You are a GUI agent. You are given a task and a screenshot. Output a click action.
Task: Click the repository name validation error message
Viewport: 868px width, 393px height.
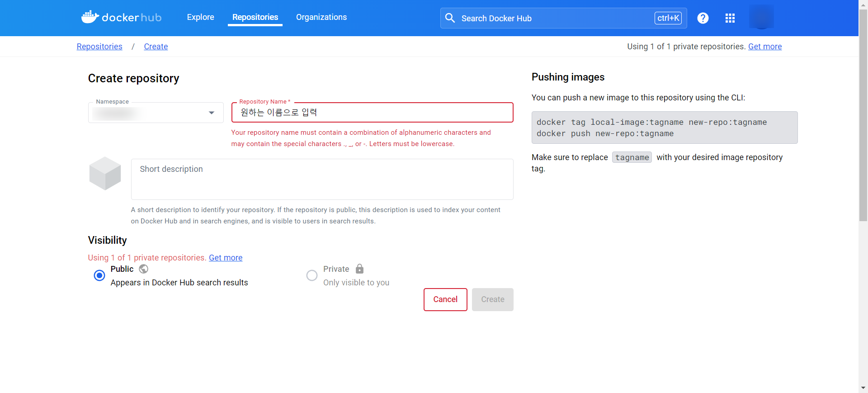click(x=361, y=138)
